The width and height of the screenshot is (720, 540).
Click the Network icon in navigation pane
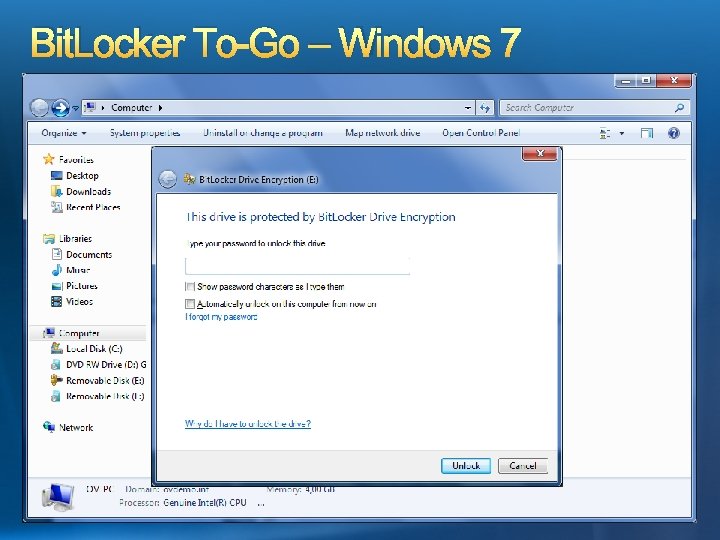coord(49,427)
